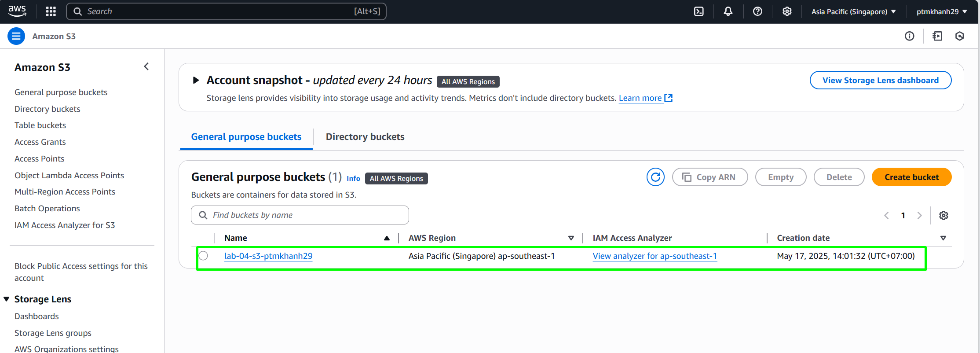The height and width of the screenshot is (353, 980).
Task: Click View Storage Lens dashboard button
Action: (881, 80)
